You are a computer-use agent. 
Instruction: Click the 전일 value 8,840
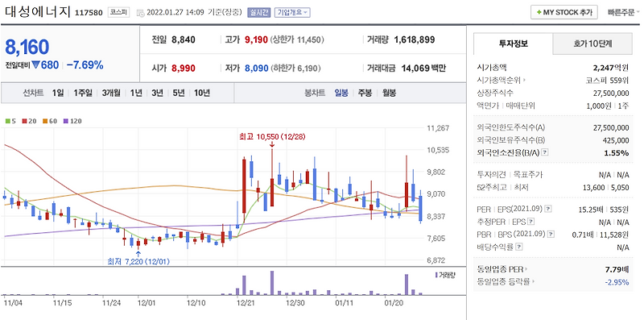click(184, 39)
